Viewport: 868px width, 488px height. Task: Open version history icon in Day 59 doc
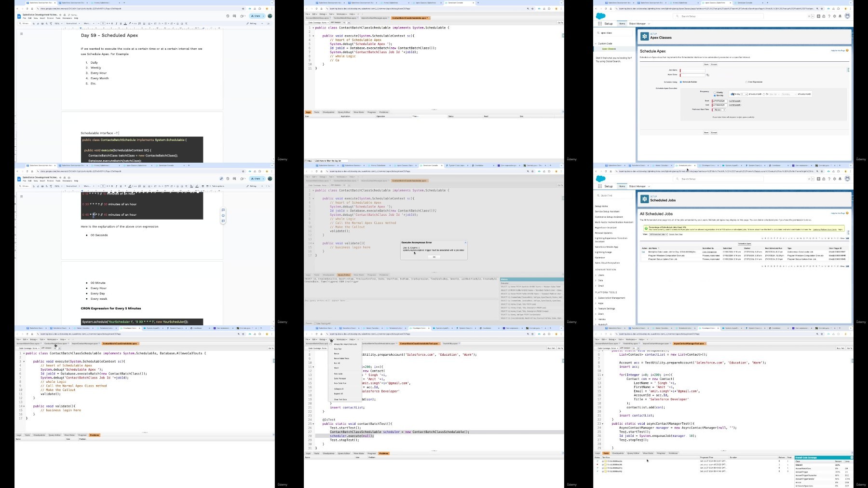pyautogui.click(x=228, y=16)
